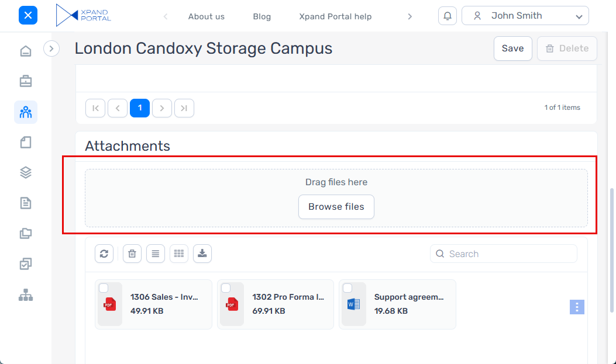The height and width of the screenshot is (364, 616).
Task: Click the Save button
Action: [x=512, y=48]
